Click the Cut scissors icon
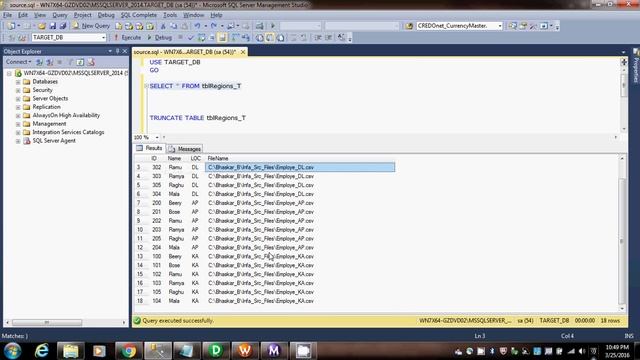 click(163, 26)
